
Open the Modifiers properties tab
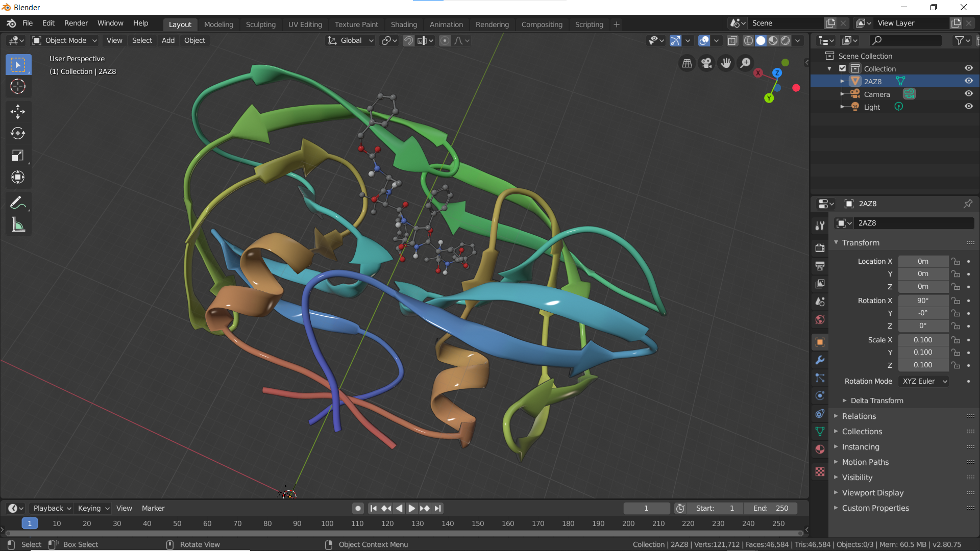[x=820, y=360]
